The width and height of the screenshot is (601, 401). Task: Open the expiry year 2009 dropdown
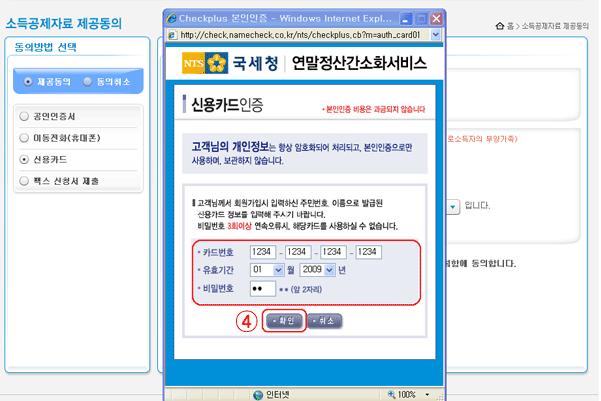click(x=317, y=270)
